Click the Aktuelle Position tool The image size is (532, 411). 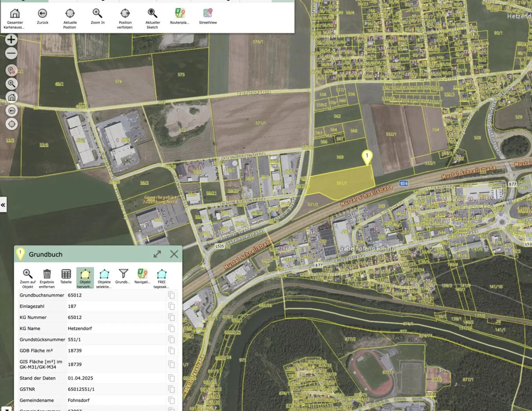(70, 14)
